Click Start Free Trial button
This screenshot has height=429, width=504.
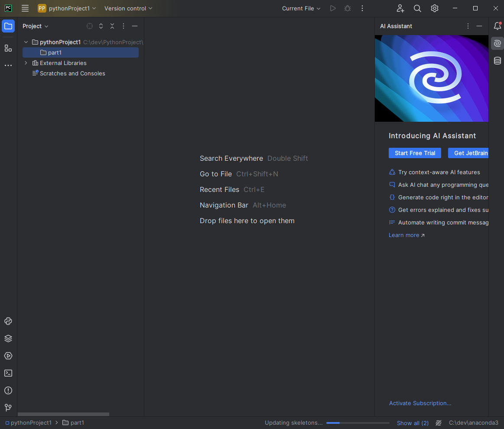point(415,153)
